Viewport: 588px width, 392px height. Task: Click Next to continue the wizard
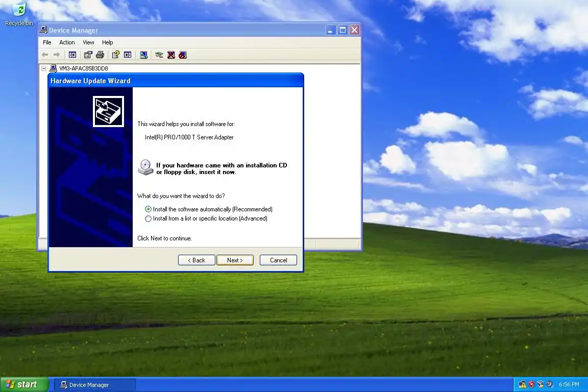[x=235, y=260]
